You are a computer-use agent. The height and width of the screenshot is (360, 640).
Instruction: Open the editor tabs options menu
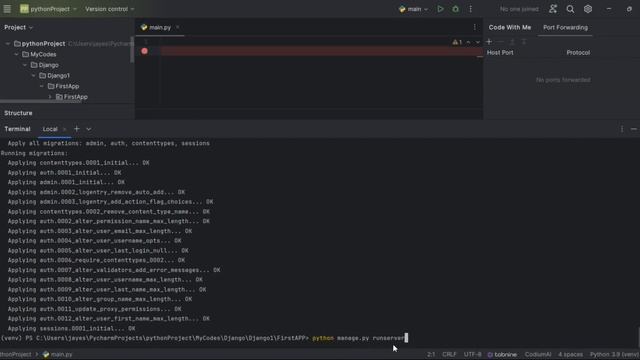click(474, 27)
